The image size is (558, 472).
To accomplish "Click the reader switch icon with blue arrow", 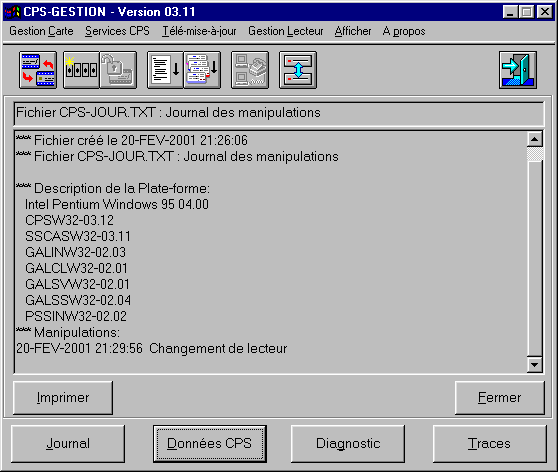I will (x=298, y=70).
